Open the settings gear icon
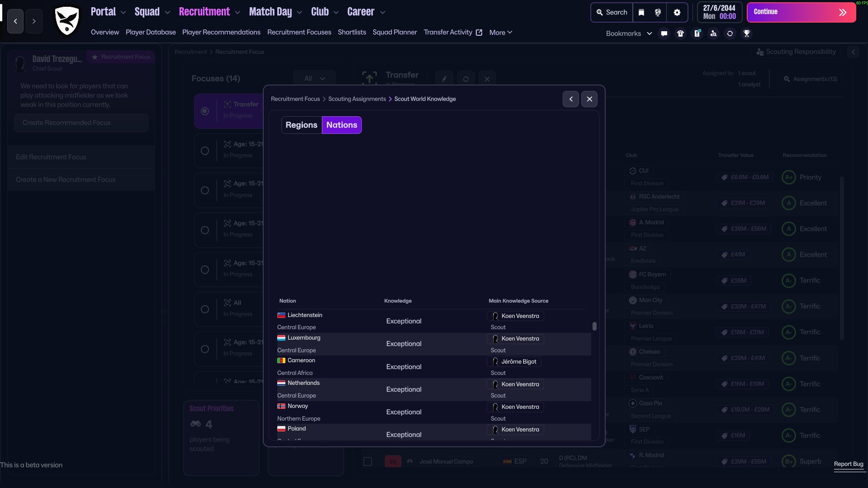Viewport: 868px width, 488px height. pyautogui.click(x=677, y=12)
